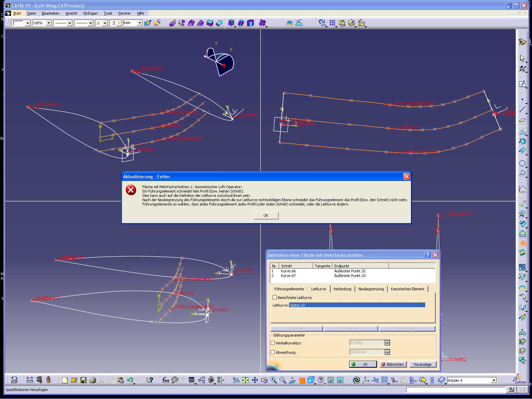
Task: Click the New document icon
Action: click(65, 380)
